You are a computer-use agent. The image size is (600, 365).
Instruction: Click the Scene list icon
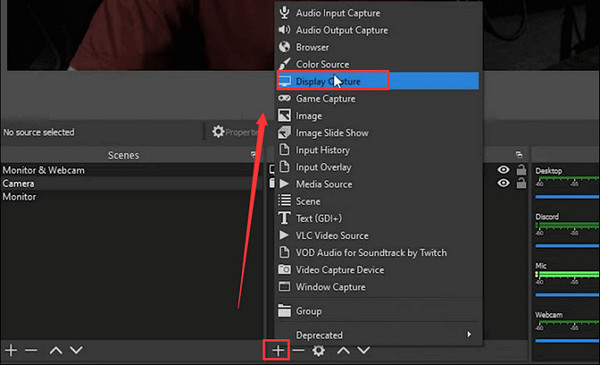coord(284,200)
